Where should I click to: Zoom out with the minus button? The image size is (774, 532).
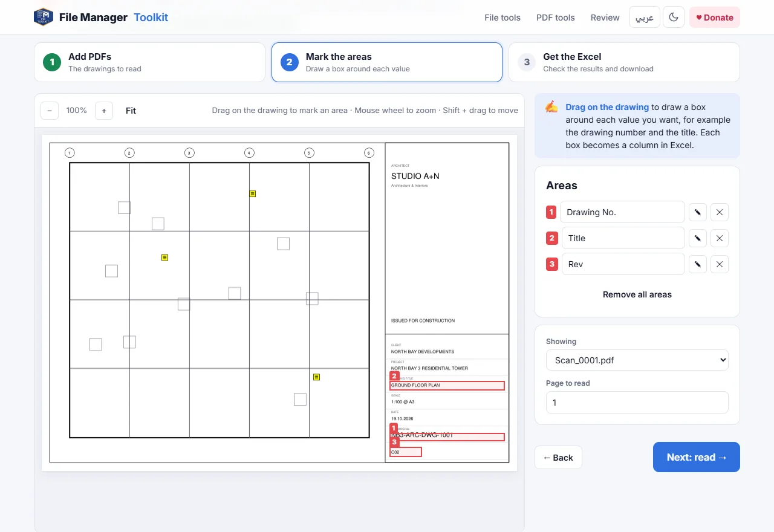pyautogui.click(x=50, y=111)
